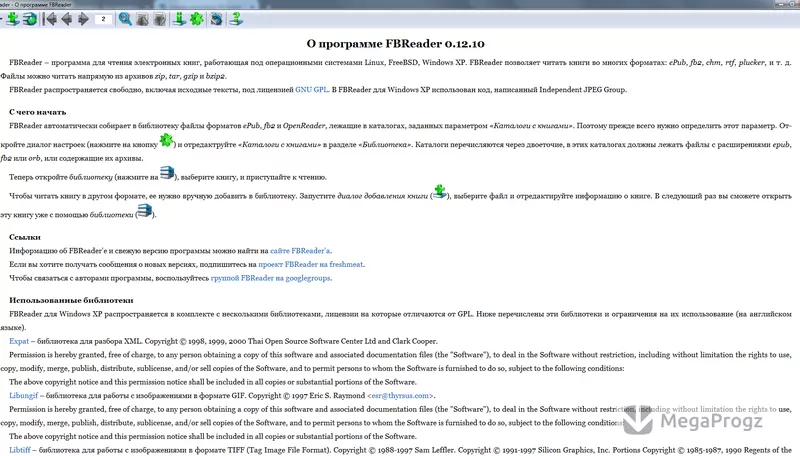Open the add book to library dialog
The height and width of the screenshot is (456, 800).
(x=13, y=19)
